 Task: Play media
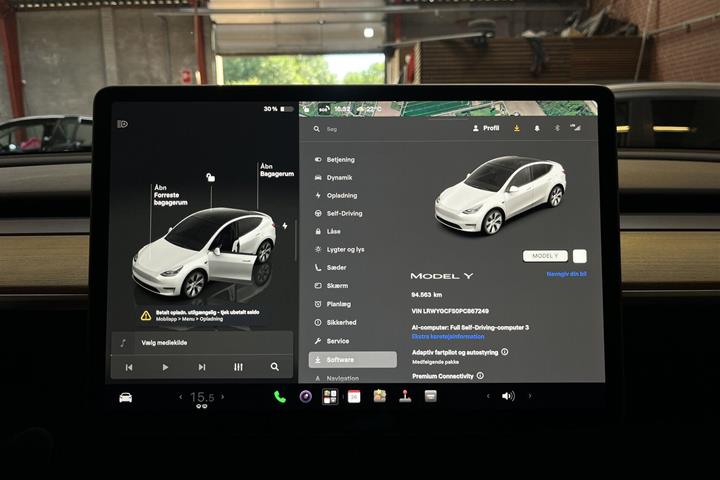pos(165,367)
